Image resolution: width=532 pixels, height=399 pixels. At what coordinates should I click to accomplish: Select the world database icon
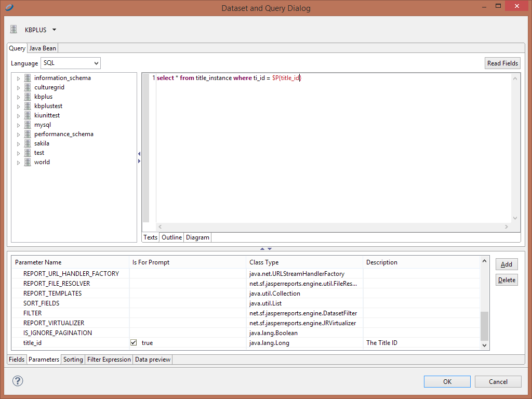28,162
